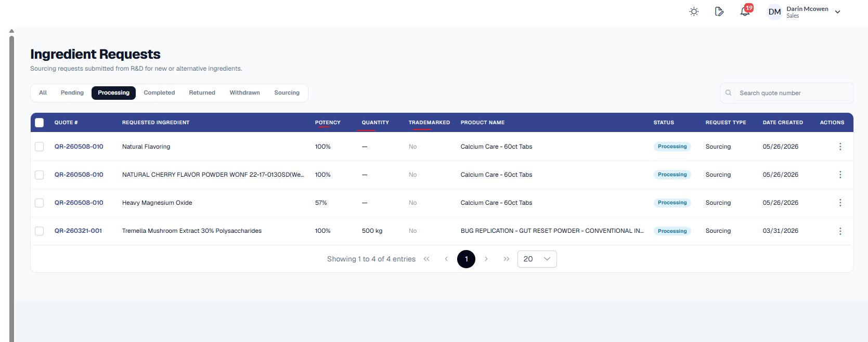Click the QUOTE # column header
The width and height of the screenshot is (868, 342).
(x=66, y=123)
